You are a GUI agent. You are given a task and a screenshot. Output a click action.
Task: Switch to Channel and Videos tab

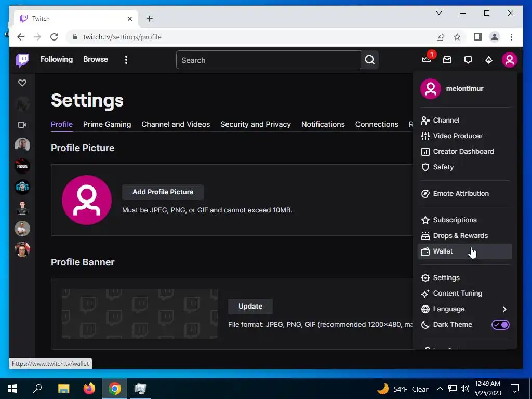click(176, 124)
